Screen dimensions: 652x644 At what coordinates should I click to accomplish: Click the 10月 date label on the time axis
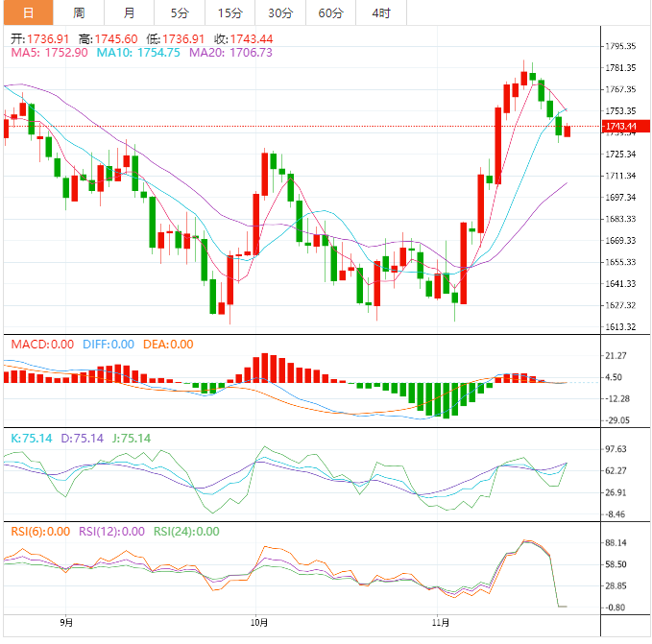(257, 623)
